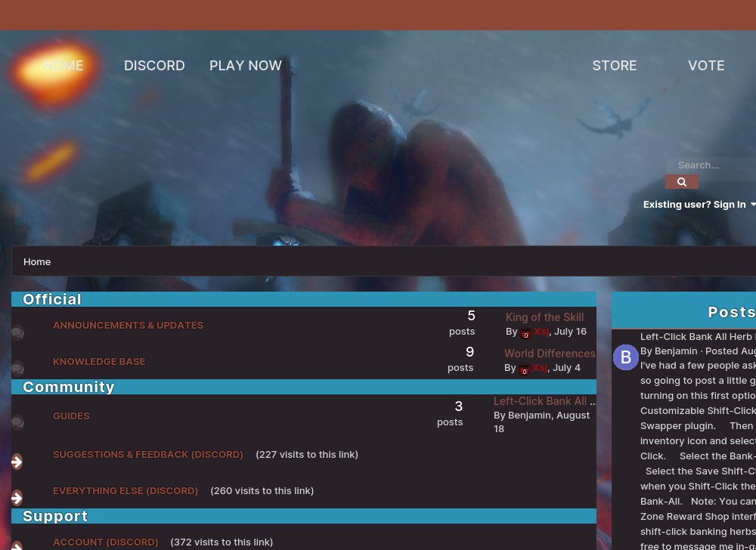Click author Xsj in the King of the Skill row
756x550 pixels.
click(541, 332)
